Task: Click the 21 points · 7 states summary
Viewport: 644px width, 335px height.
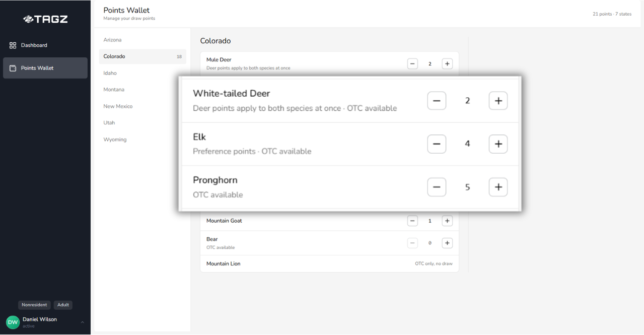Action: (612, 14)
